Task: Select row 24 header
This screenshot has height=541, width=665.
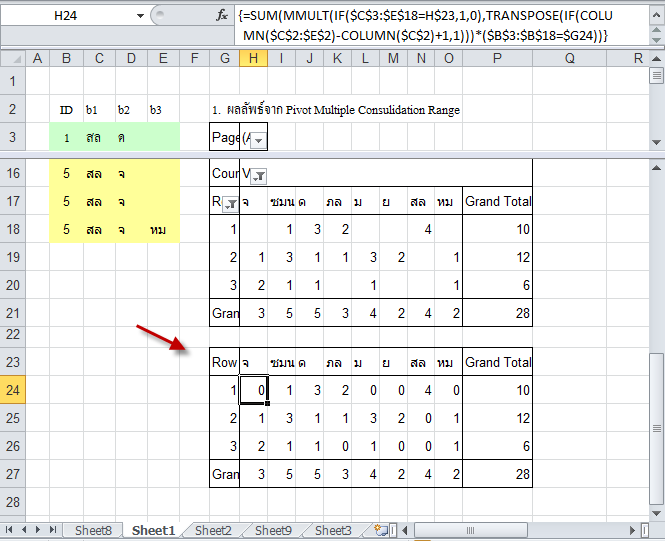Action: (x=12, y=390)
